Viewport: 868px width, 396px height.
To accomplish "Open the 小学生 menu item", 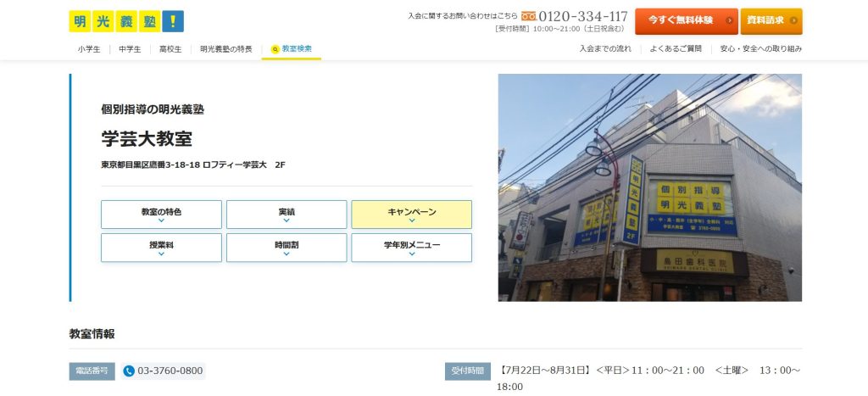I will tap(89, 48).
